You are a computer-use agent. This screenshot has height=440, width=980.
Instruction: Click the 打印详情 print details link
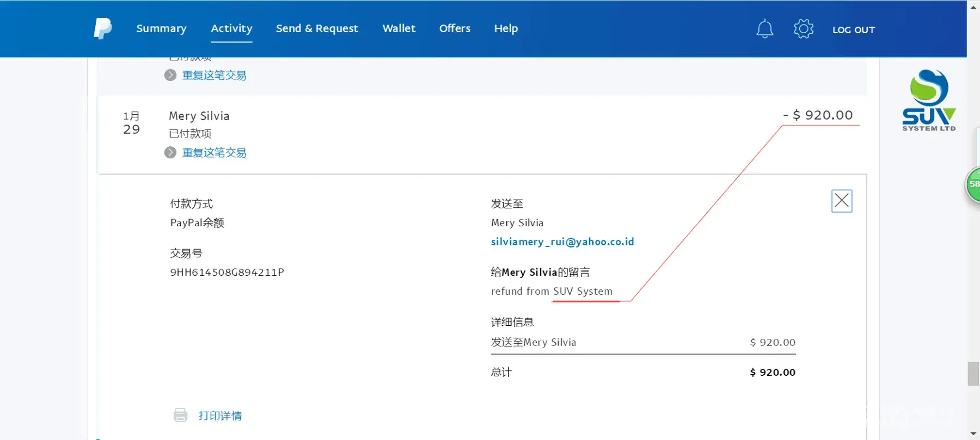220,416
